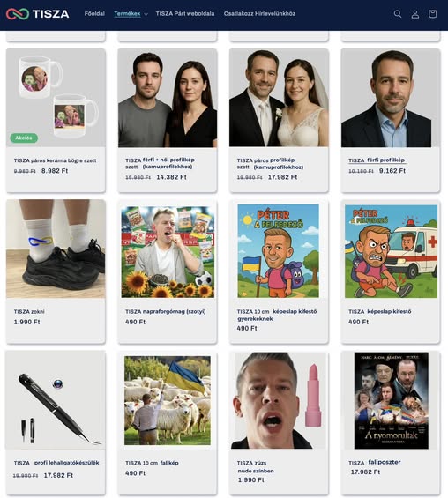This screenshot has width=448, height=498.
Task: Open the account login icon
Action: (x=415, y=14)
